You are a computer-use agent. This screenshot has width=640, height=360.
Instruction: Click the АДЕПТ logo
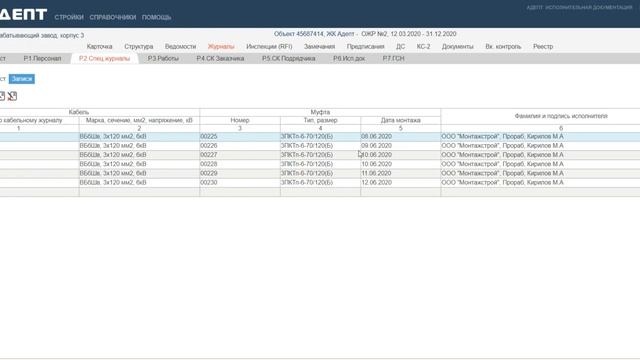pyautogui.click(x=23, y=15)
